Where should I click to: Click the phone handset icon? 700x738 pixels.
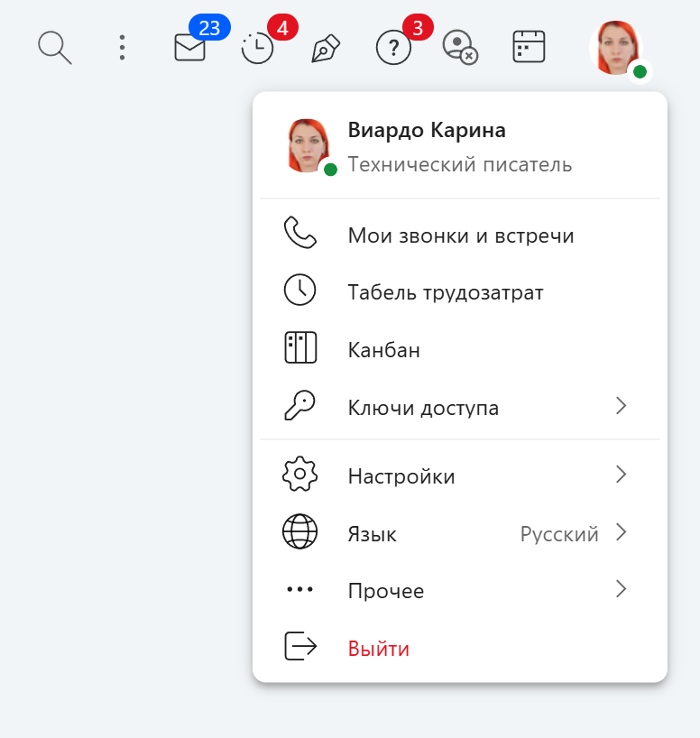[299, 233]
